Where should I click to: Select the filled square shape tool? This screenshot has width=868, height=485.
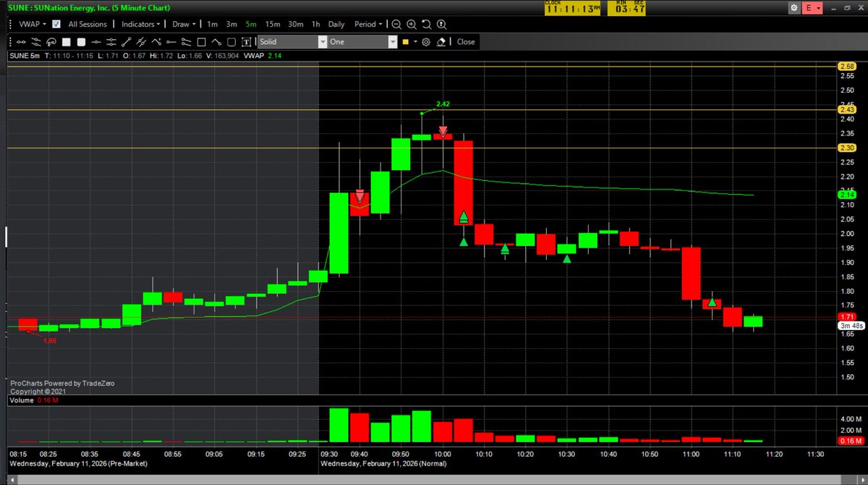pos(66,42)
